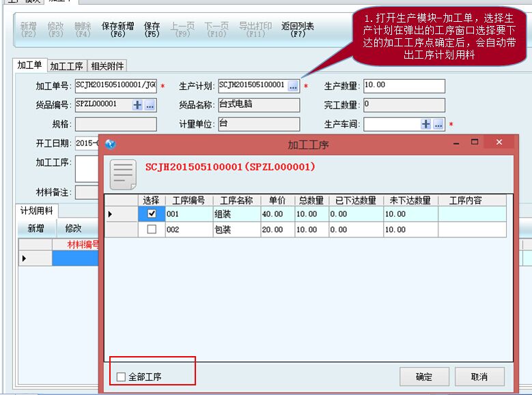Click the empty 规格 field

pyautogui.click(x=115, y=124)
